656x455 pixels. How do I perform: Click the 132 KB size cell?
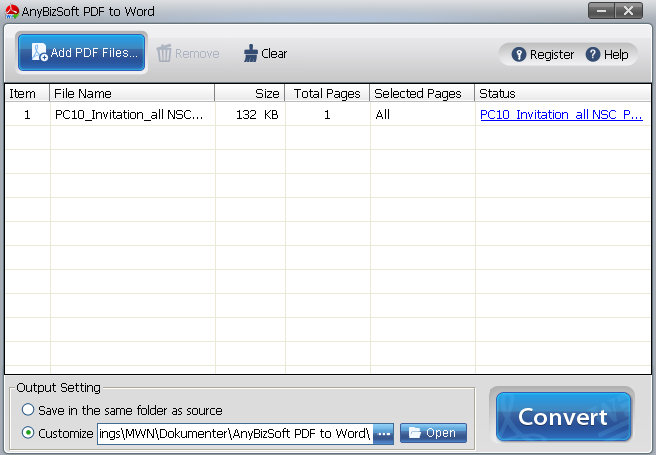250,114
